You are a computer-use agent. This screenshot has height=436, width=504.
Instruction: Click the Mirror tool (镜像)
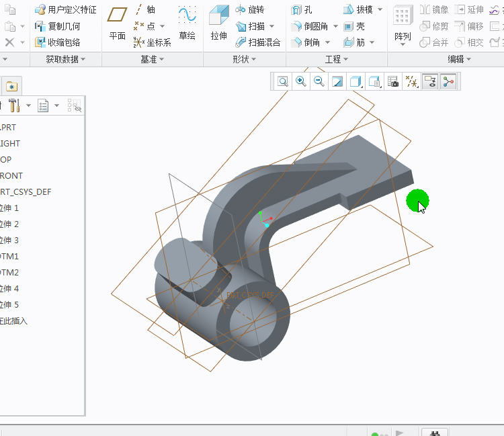[434, 9]
